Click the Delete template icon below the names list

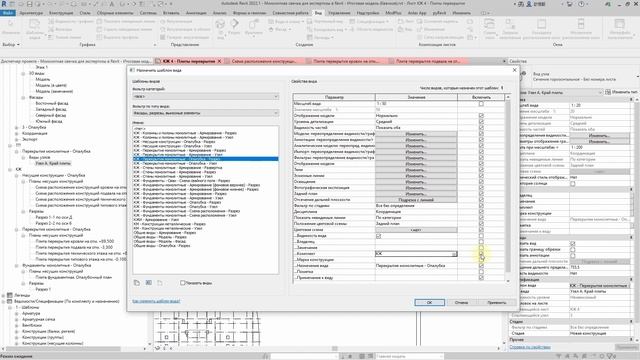click(160, 282)
